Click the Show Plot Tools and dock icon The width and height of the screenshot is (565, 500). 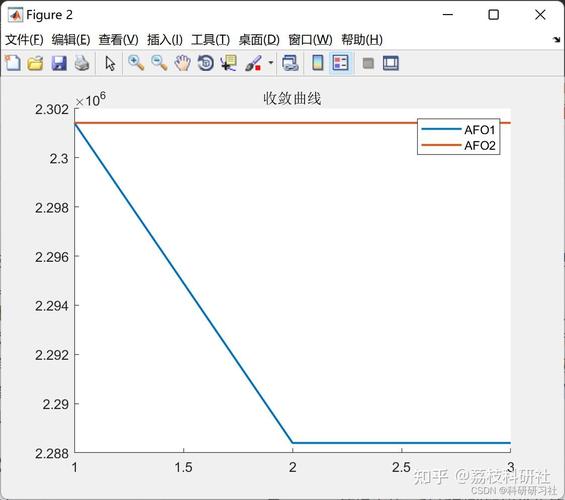(391, 63)
